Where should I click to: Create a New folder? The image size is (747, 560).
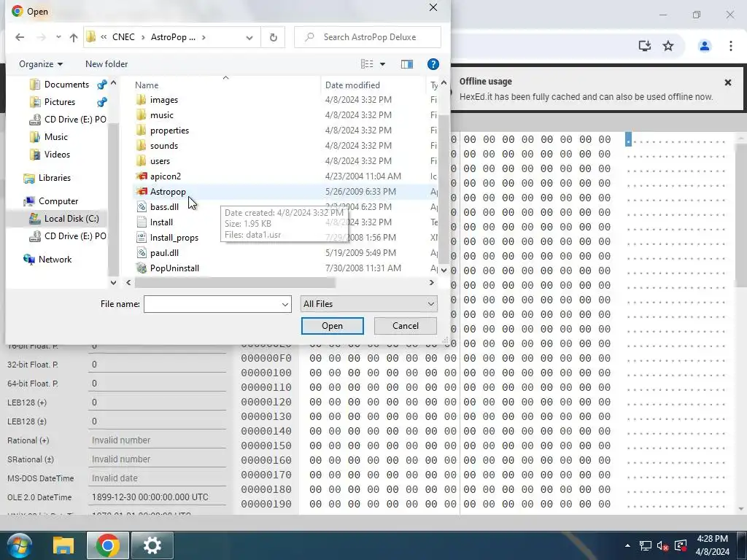coord(107,64)
